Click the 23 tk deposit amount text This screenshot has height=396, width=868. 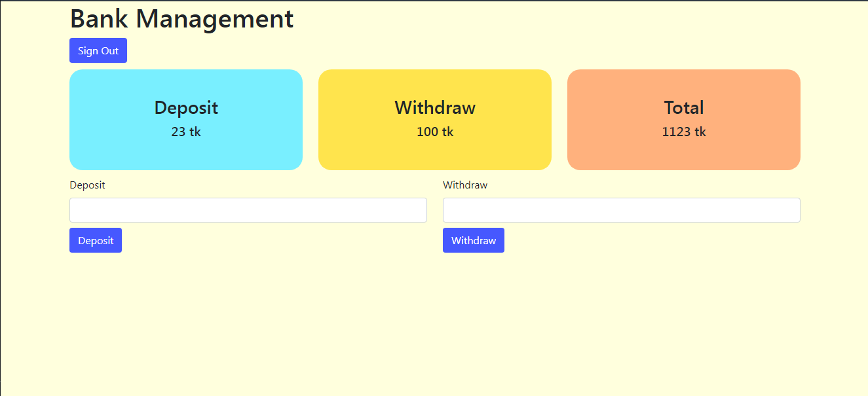pos(185,132)
